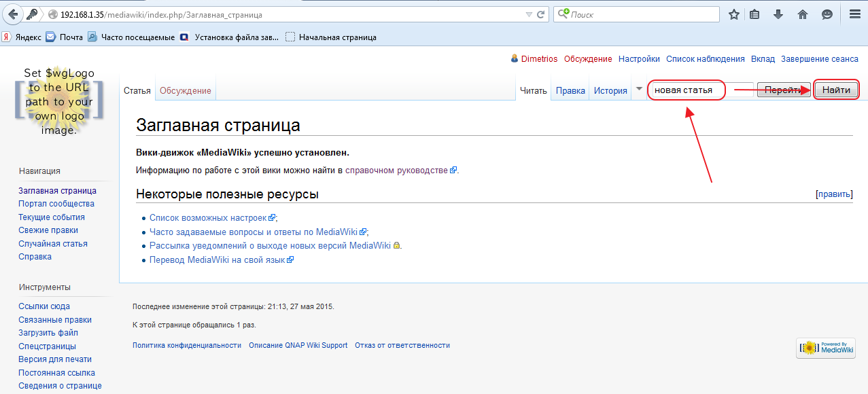Click the key icon in the address bar

pyautogui.click(x=32, y=14)
